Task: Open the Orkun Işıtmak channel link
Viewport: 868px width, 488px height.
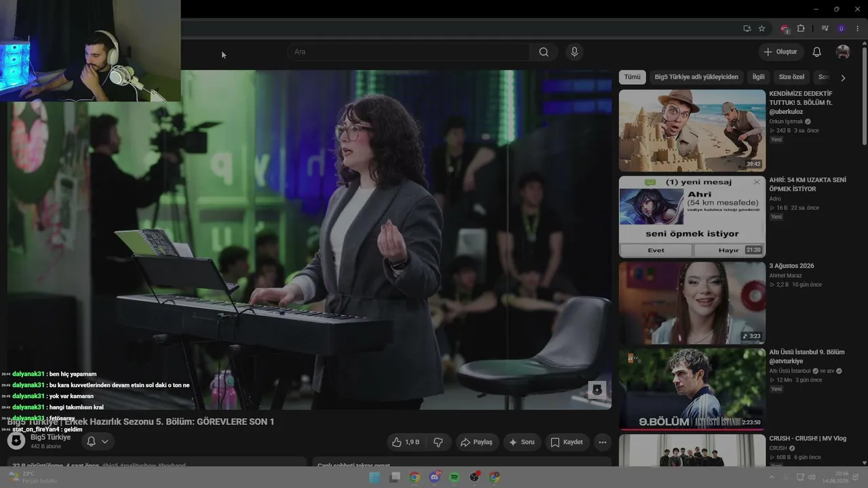Action: (x=787, y=121)
